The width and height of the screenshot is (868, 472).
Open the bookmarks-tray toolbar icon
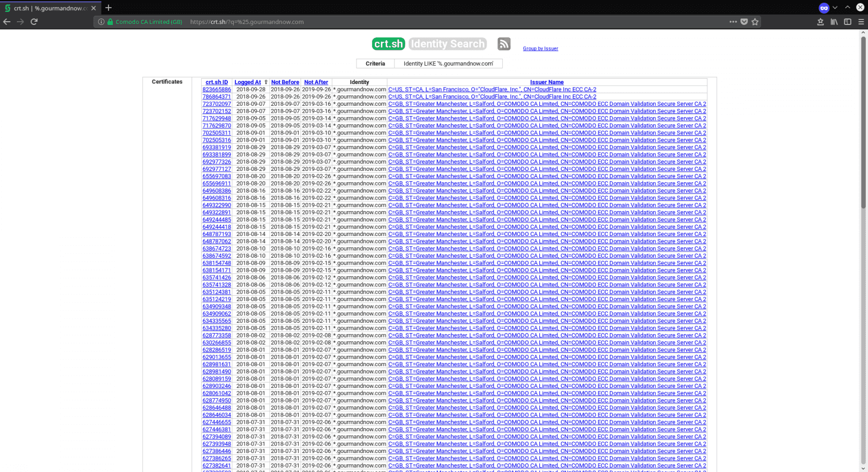click(x=820, y=22)
